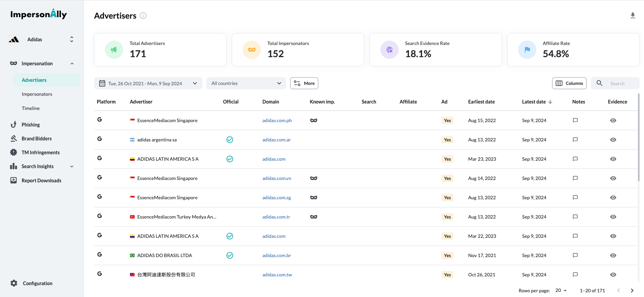This screenshot has width=644, height=297.
Task: Click known impersonator mask icon for adidas.com.ph
Action: [313, 120]
